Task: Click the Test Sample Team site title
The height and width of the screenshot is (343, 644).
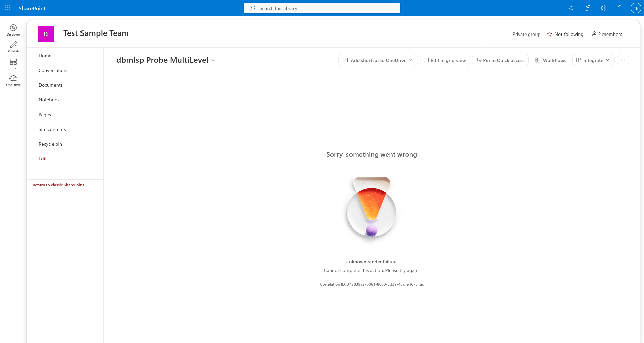Action: point(96,33)
